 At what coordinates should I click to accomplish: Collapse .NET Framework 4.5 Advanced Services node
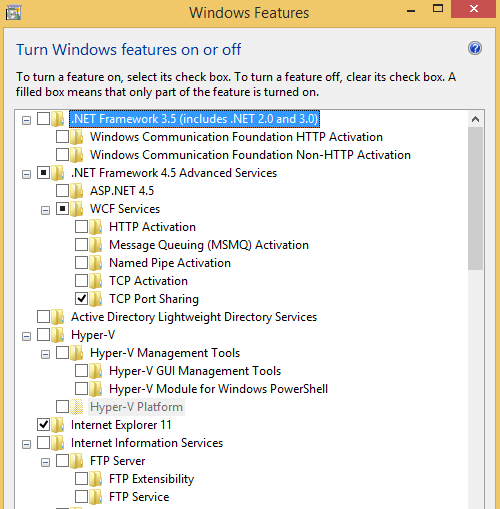(26, 174)
